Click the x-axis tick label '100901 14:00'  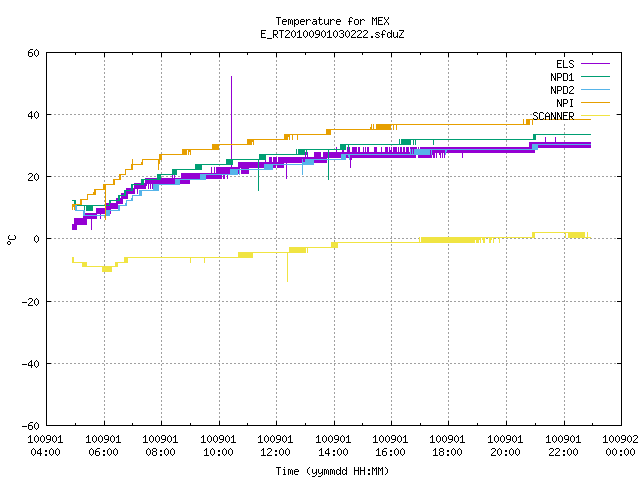coord(333,446)
